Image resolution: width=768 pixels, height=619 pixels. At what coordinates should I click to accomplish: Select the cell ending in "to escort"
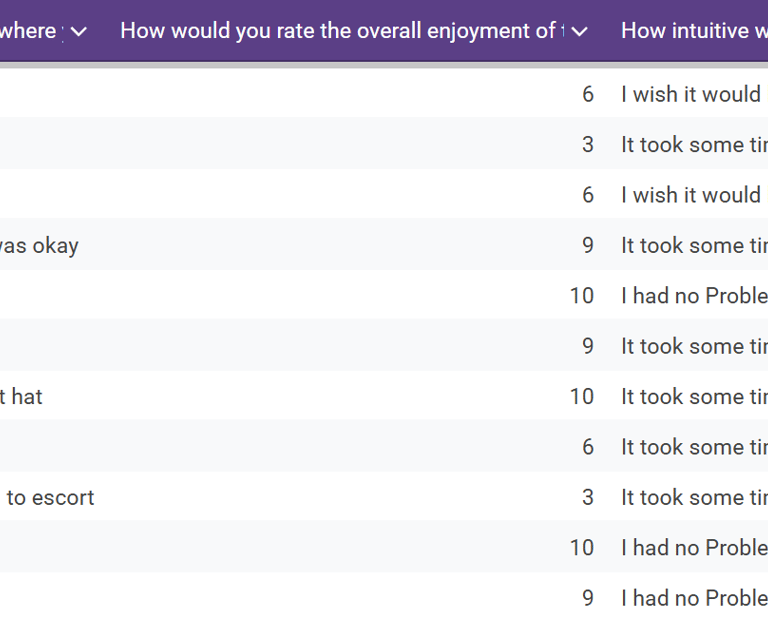coord(50,497)
